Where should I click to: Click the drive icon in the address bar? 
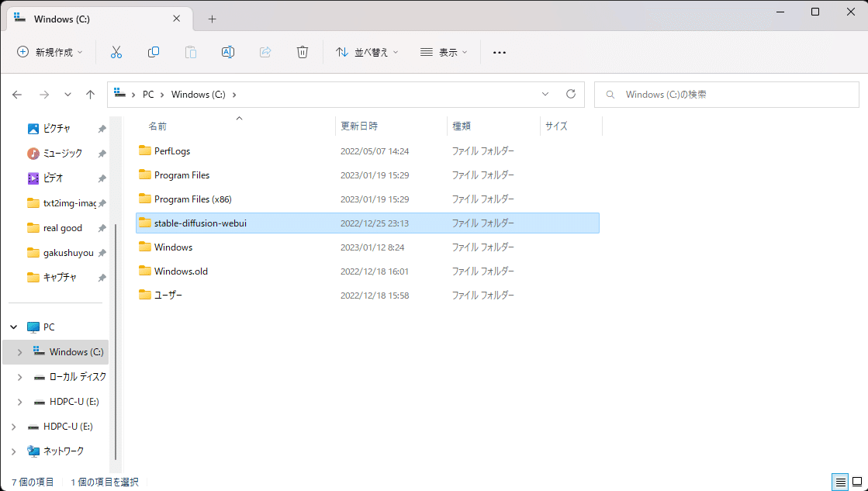coord(119,94)
